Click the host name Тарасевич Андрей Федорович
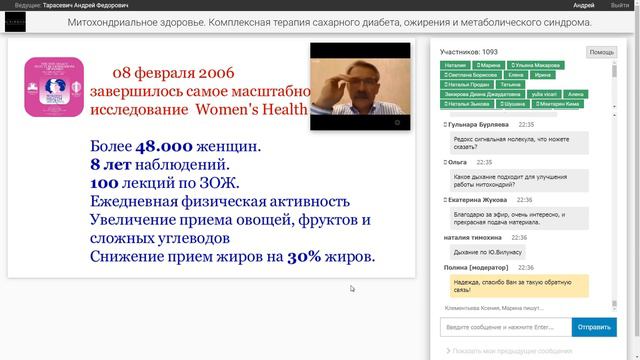Viewport: 640px width, 360px height. (85, 5)
